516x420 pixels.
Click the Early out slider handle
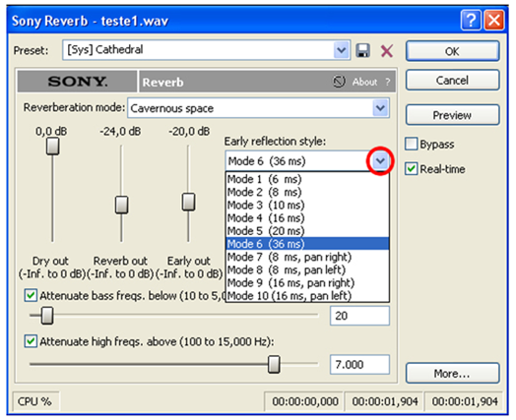(188, 202)
